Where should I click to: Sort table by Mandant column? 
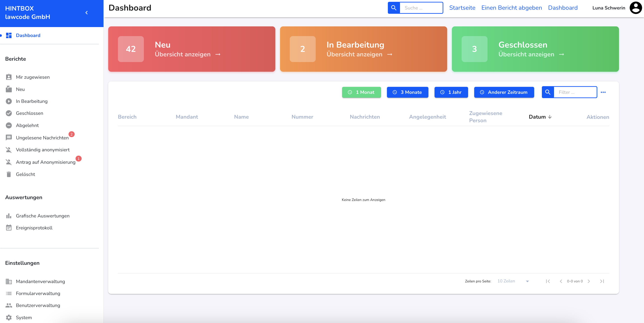tap(187, 117)
